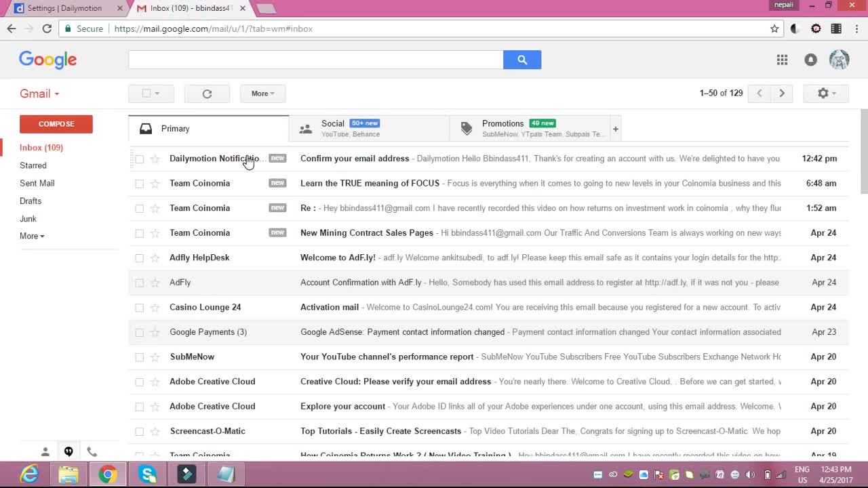Click the blue search magnifier button
The width and height of the screenshot is (868, 488).
[x=522, y=60]
